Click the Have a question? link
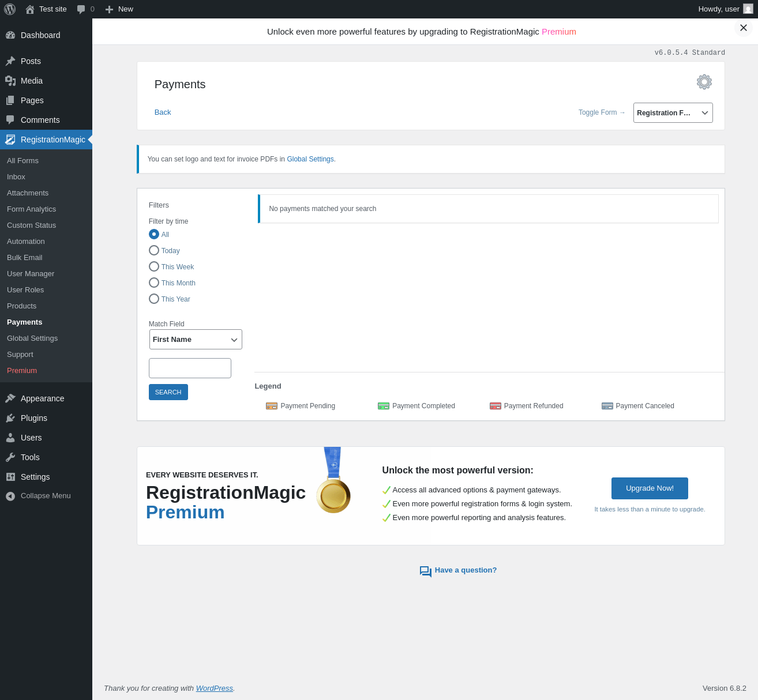The width and height of the screenshot is (758, 700). click(x=466, y=570)
